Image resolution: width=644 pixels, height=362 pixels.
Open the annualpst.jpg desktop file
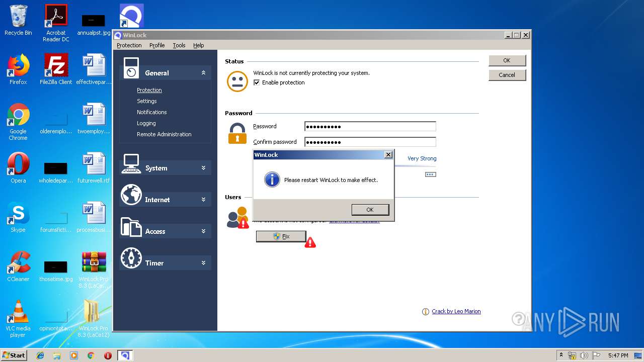[x=94, y=25]
